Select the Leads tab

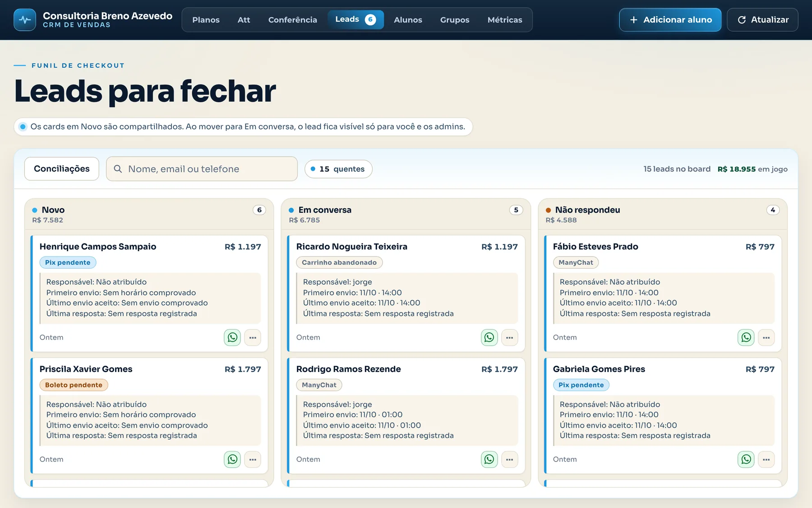click(x=355, y=19)
